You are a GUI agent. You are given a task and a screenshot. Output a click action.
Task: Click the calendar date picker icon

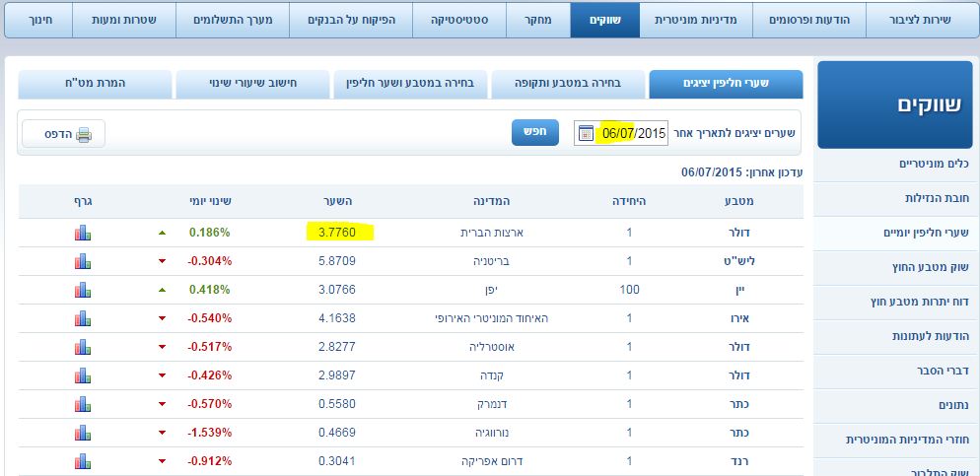coord(587,133)
